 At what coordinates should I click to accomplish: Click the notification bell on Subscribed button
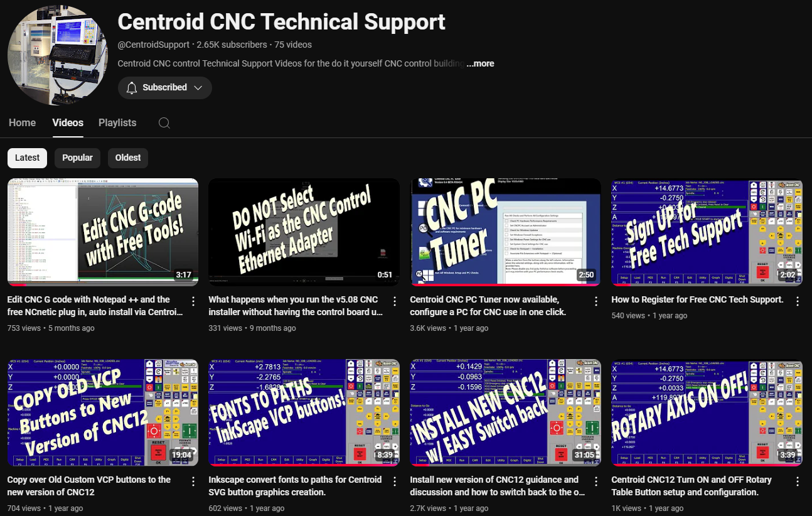pyautogui.click(x=132, y=88)
